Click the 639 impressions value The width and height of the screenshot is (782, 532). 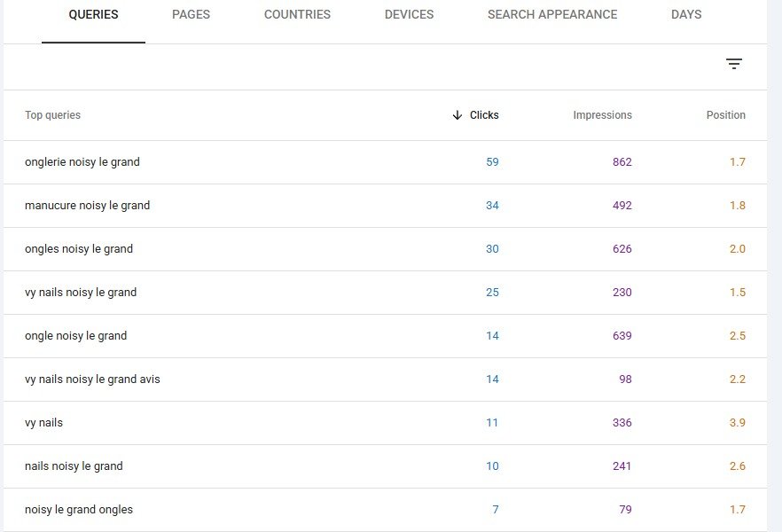(x=622, y=335)
